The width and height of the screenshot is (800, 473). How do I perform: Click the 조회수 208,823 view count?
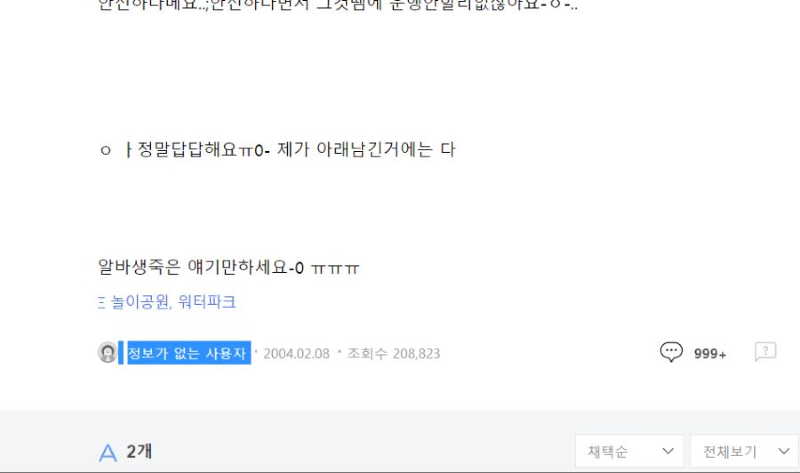[x=393, y=354]
